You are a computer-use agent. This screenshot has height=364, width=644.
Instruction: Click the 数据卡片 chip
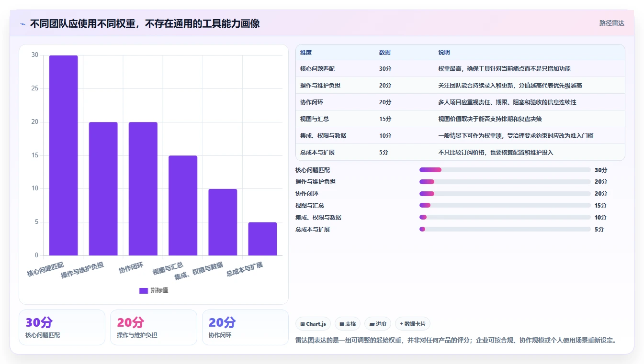point(412,324)
